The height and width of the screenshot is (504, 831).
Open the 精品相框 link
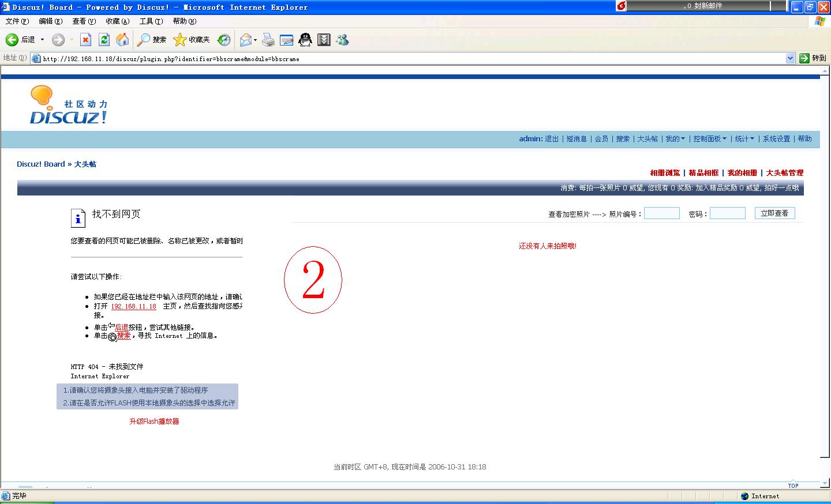tap(703, 173)
